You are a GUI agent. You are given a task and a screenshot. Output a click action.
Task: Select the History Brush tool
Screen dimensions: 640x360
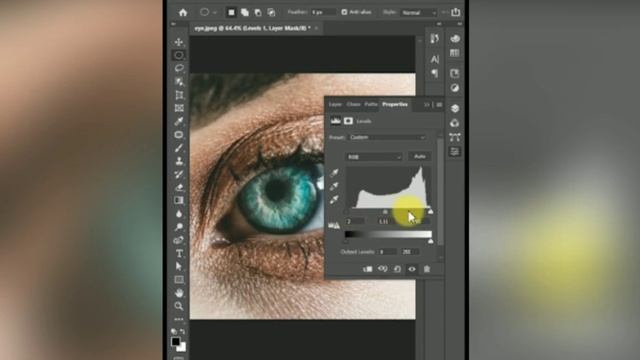(x=179, y=174)
